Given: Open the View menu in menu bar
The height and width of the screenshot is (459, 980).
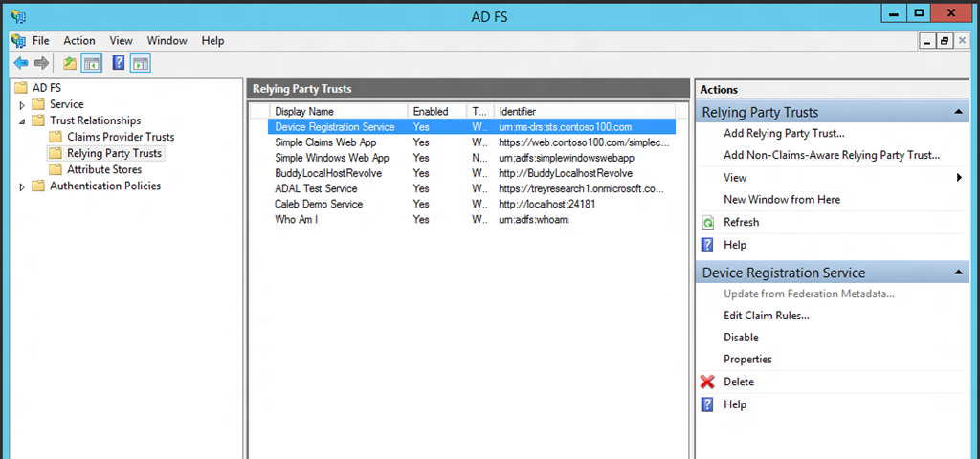Looking at the screenshot, I should 122,40.
